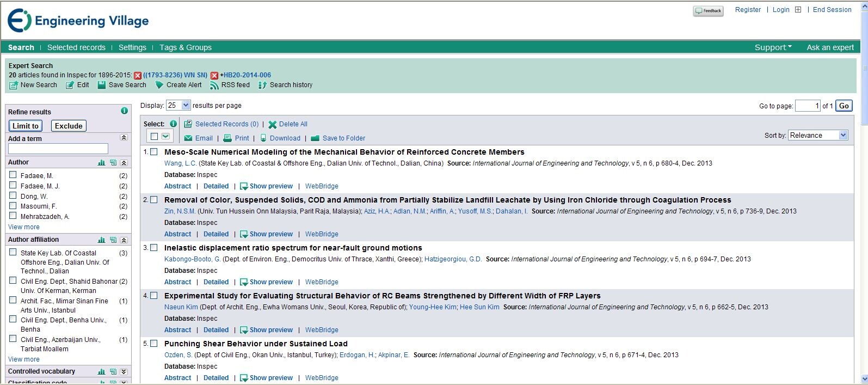The image size is (868, 385).
Task: Create an alert for this search
Action: click(178, 85)
